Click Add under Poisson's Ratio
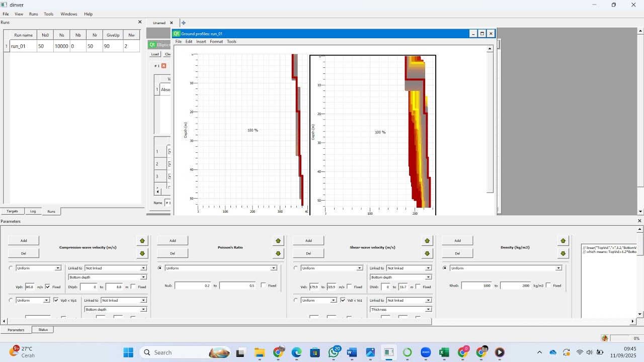 point(173,241)
